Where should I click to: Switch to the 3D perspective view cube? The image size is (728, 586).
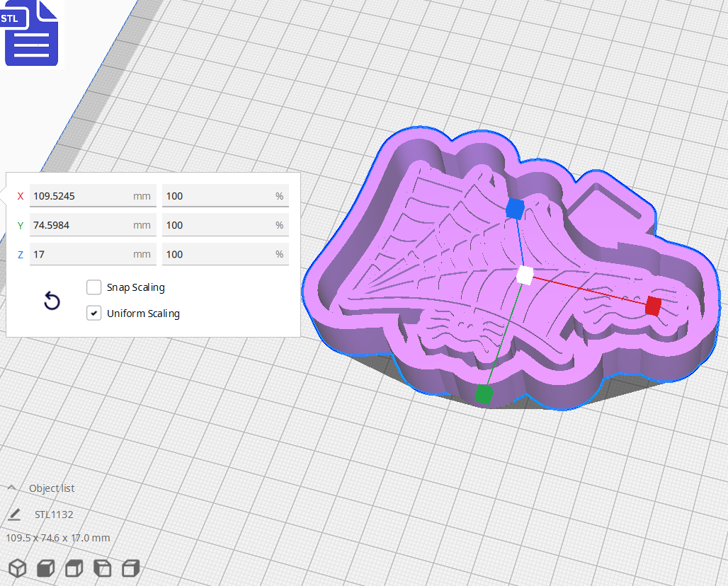point(18,568)
